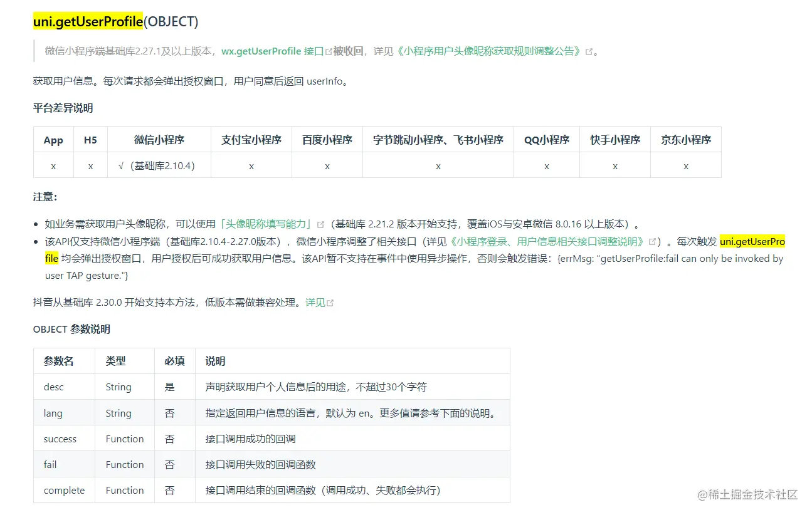Select the H5 column header
812x515 pixels.
click(90, 140)
